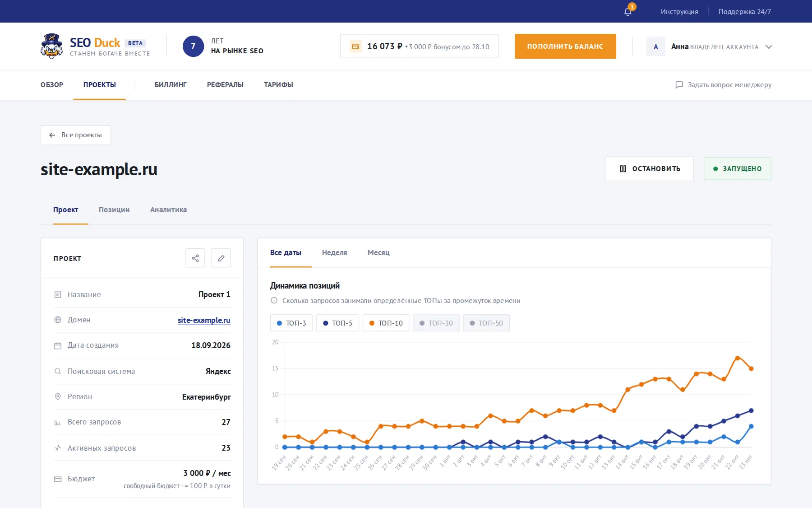Click the budget value 3 000 ₽ / мес

pyautogui.click(x=207, y=473)
